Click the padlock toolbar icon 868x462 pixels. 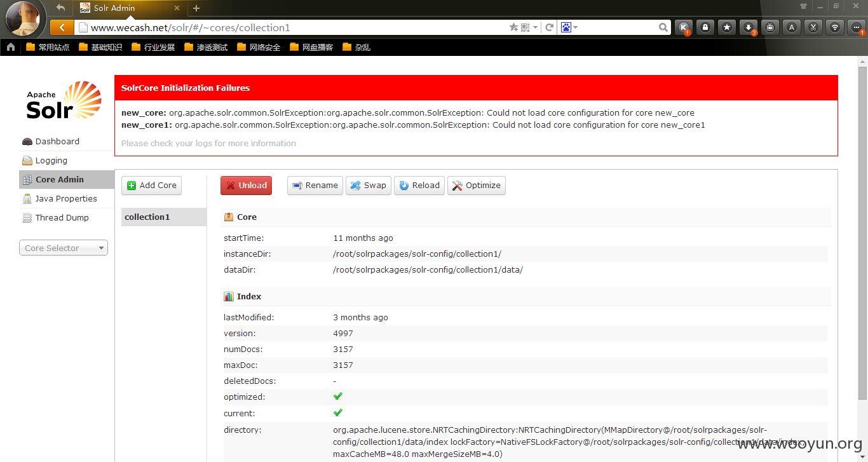[705, 27]
